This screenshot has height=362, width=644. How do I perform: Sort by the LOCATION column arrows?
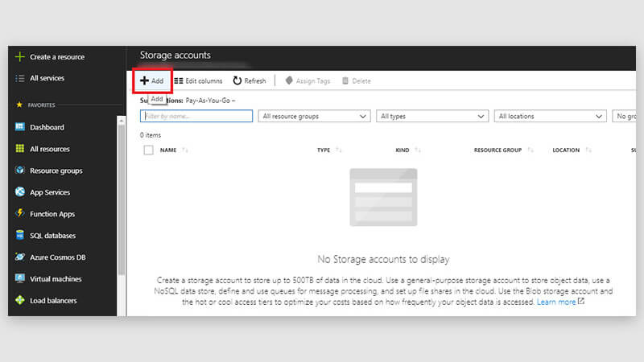[x=588, y=150]
